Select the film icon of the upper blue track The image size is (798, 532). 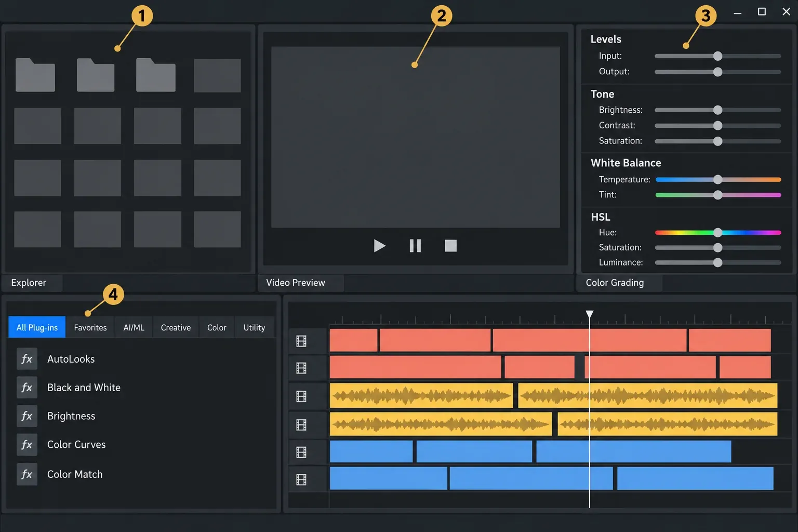point(301,452)
